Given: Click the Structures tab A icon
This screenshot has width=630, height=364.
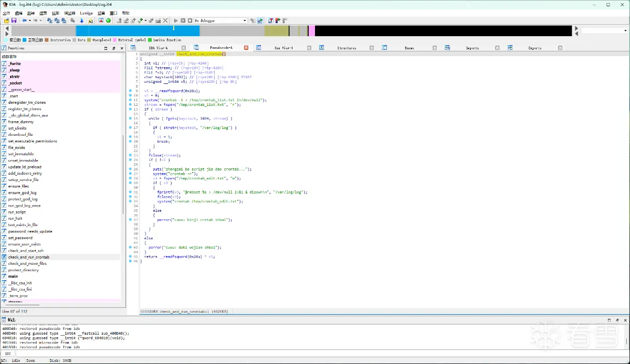Looking at the screenshot, I should (x=322, y=48).
